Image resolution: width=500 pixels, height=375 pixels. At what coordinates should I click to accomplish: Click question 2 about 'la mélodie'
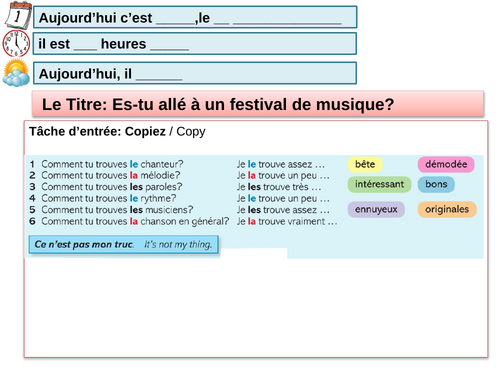click(x=105, y=175)
